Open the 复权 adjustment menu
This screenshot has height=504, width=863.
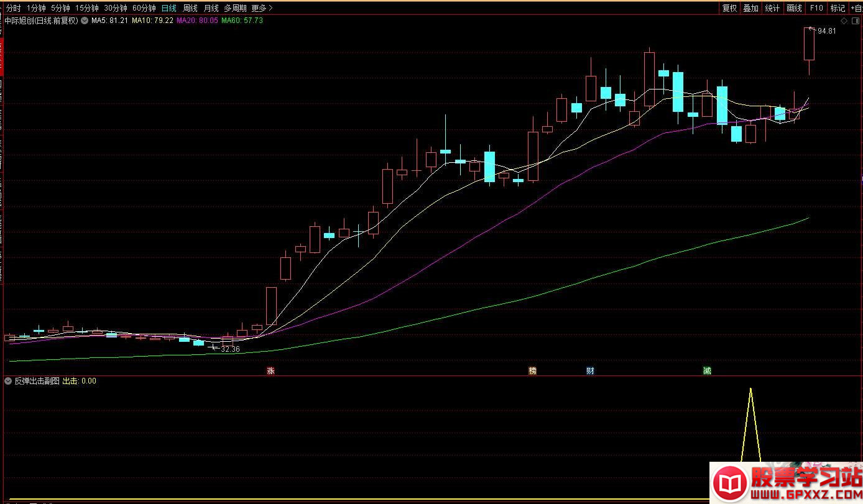729,8
